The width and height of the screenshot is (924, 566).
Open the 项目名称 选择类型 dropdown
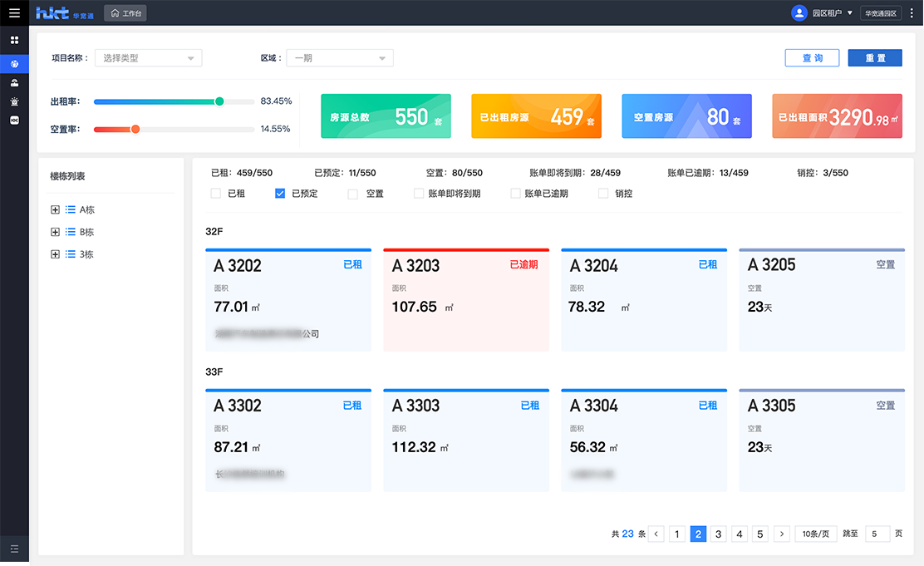coord(149,58)
